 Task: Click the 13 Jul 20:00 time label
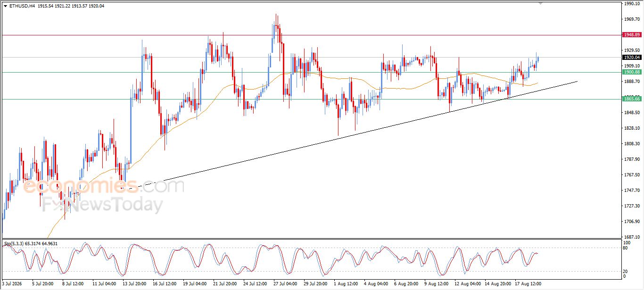pyautogui.click(x=134, y=284)
